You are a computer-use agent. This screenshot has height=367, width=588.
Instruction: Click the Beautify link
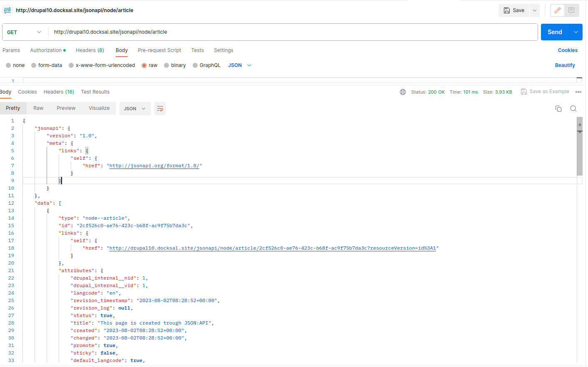[x=565, y=65]
